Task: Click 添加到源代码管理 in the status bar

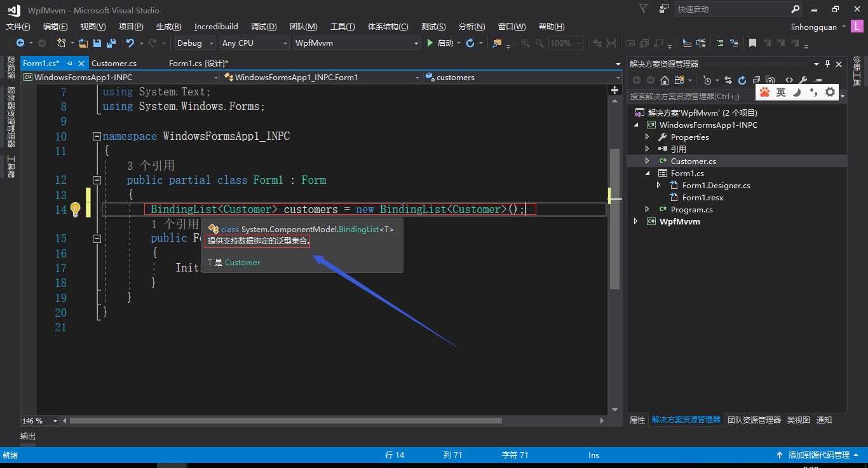Action: coord(818,455)
